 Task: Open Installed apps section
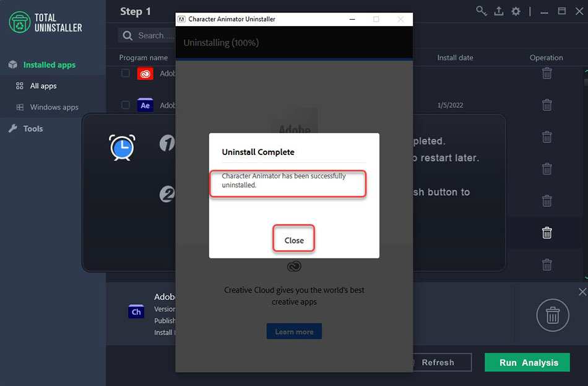pyautogui.click(x=49, y=65)
